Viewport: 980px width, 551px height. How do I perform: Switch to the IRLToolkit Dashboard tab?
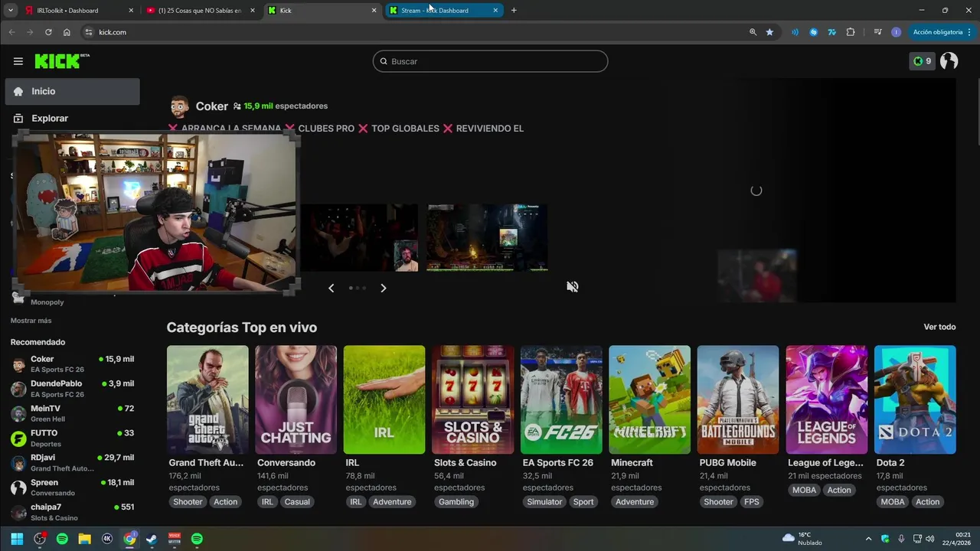tap(79, 11)
